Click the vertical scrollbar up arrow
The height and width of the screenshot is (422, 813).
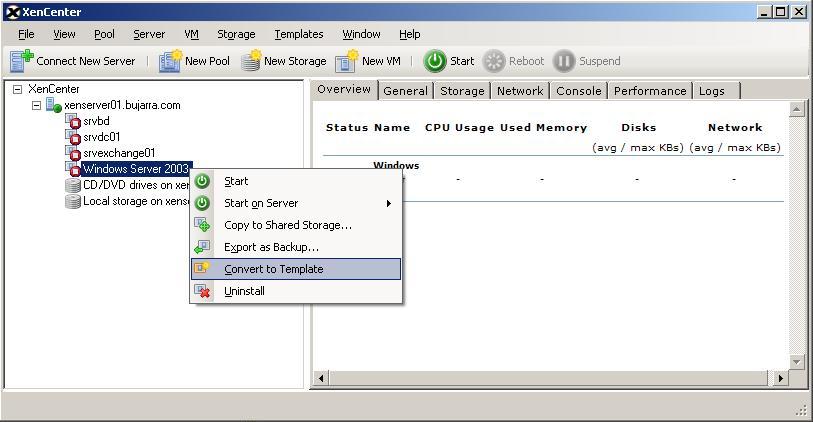coord(796,109)
